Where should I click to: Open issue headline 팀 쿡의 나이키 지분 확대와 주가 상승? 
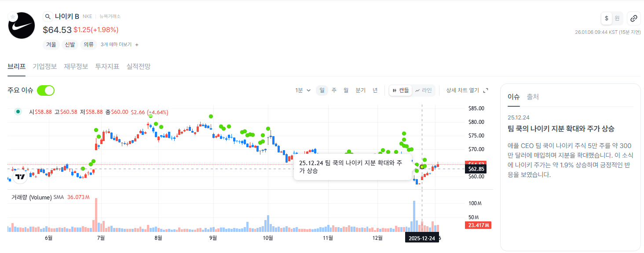(x=561, y=129)
